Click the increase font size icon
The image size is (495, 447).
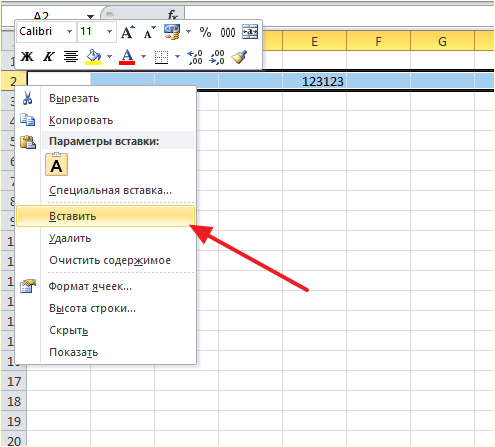coord(128,32)
